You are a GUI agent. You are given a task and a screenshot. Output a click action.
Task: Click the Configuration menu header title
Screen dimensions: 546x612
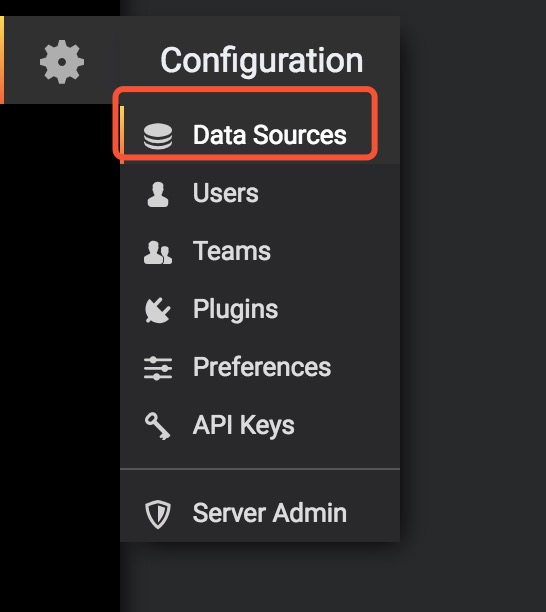262,60
